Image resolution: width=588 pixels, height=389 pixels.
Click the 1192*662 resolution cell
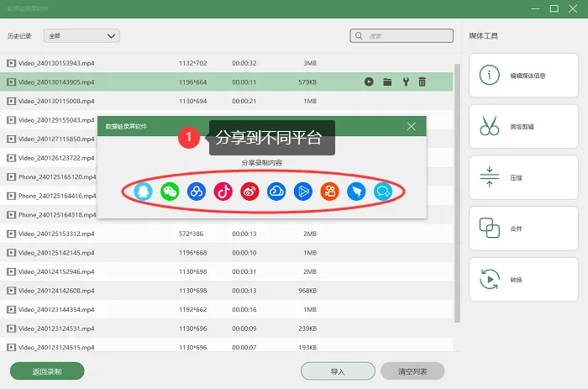tap(192, 309)
